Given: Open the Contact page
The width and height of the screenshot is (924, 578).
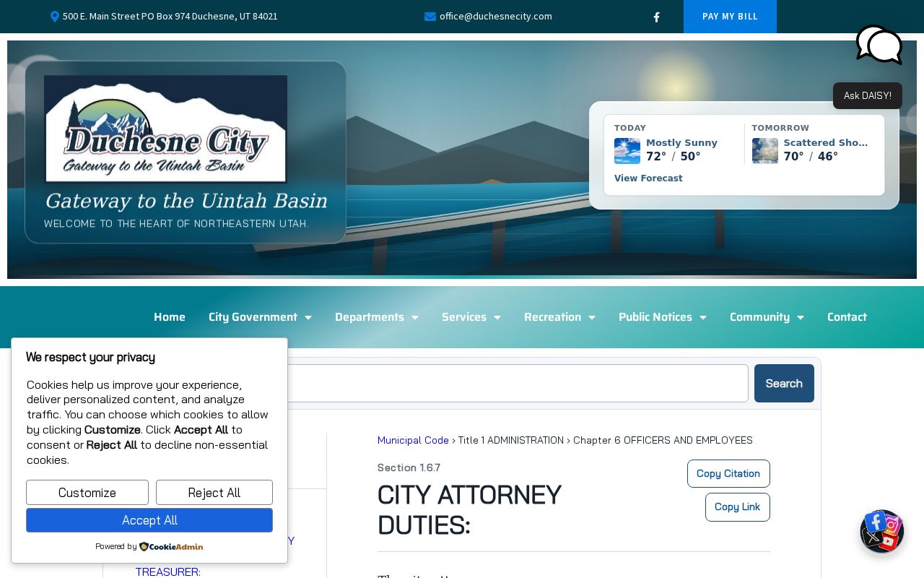Looking at the screenshot, I should coord(847,317).
